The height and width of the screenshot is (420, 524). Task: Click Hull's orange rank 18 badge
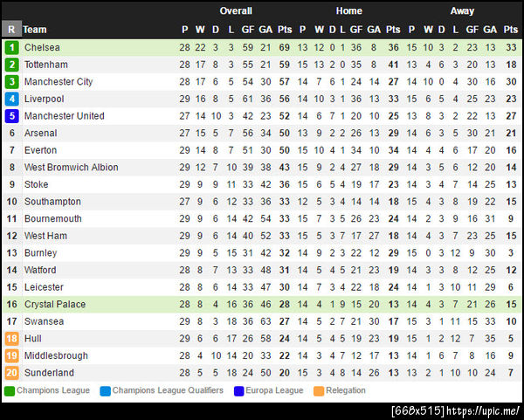coord(11,339)
